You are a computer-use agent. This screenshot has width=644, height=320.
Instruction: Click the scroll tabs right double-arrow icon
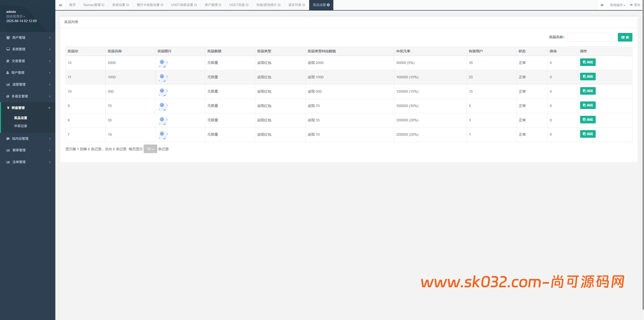pyautogui.click(x=602, y=5)
